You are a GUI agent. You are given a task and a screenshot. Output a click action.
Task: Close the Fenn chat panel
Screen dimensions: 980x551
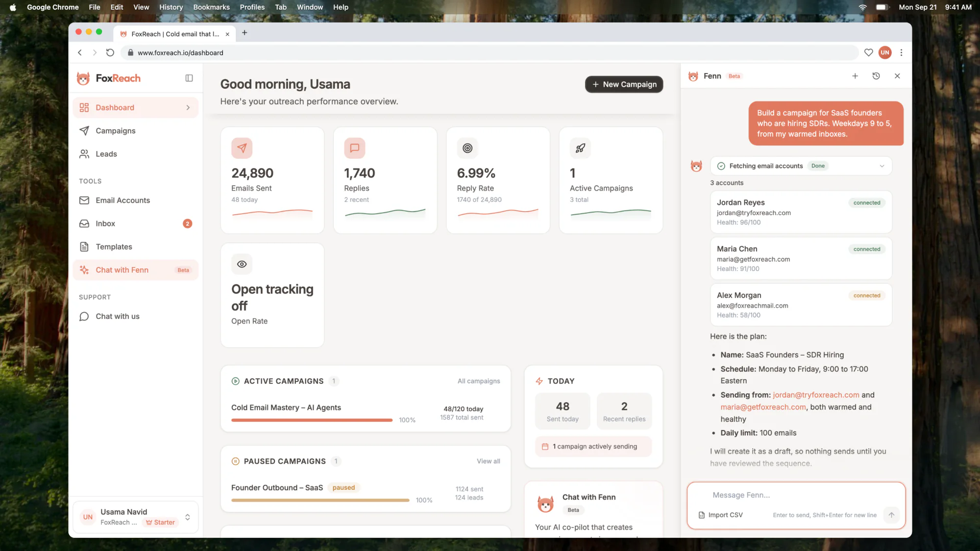pos(897,76)
